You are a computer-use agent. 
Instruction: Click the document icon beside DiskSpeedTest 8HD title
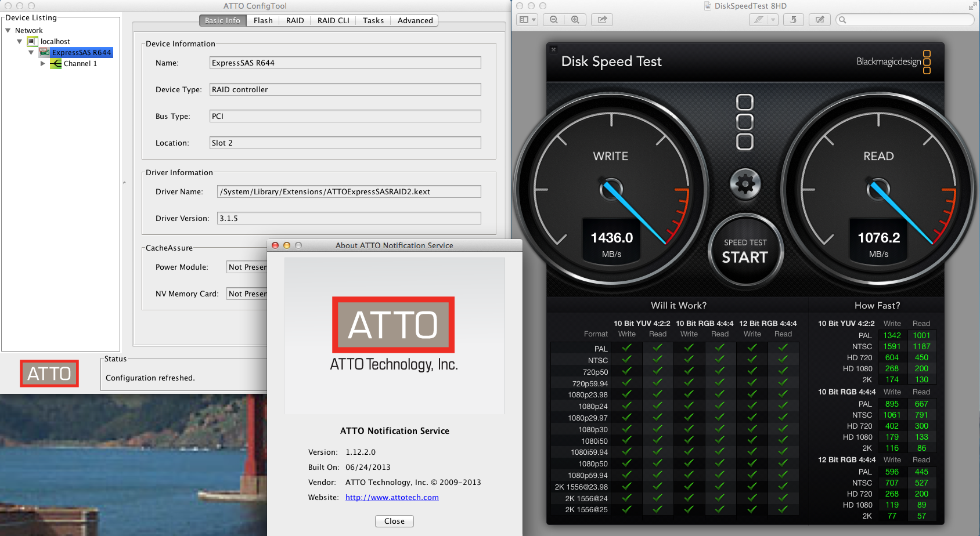[x=708, y=6]
